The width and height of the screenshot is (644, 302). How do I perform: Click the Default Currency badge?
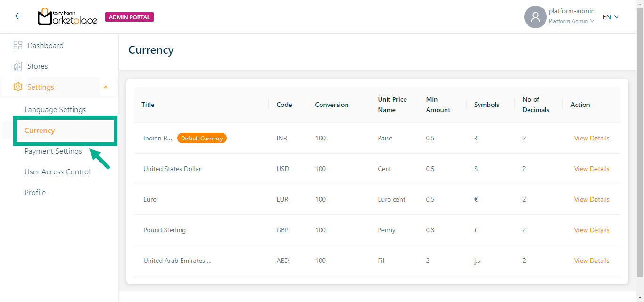[202, 139]
